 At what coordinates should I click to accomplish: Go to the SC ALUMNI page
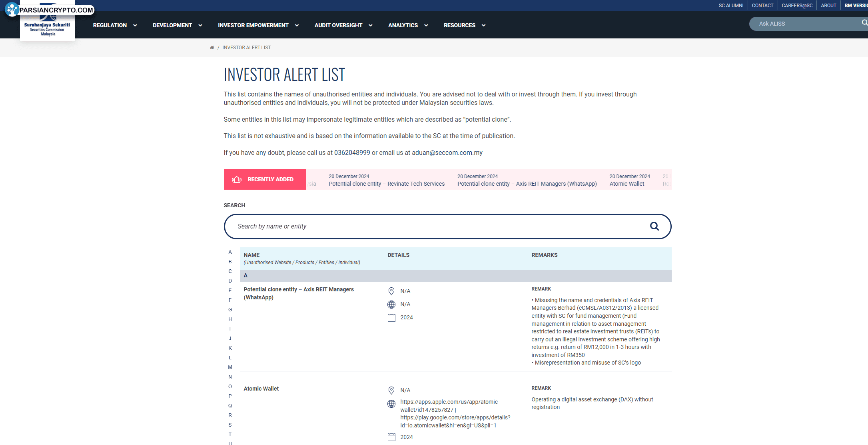pyautogui.click(x=731, y=6)
